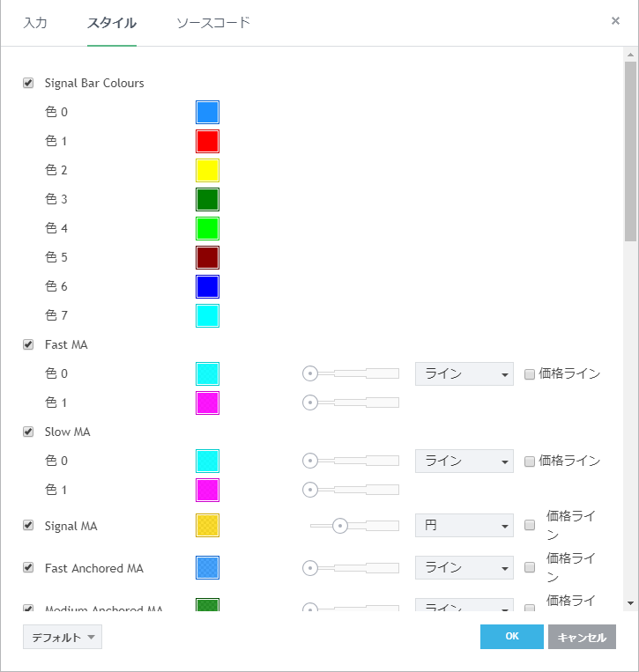Enable 価格ライン for Signal MA
Image resolution: width=639 pixels, height=672 pixels.
(x=530, y=526)
